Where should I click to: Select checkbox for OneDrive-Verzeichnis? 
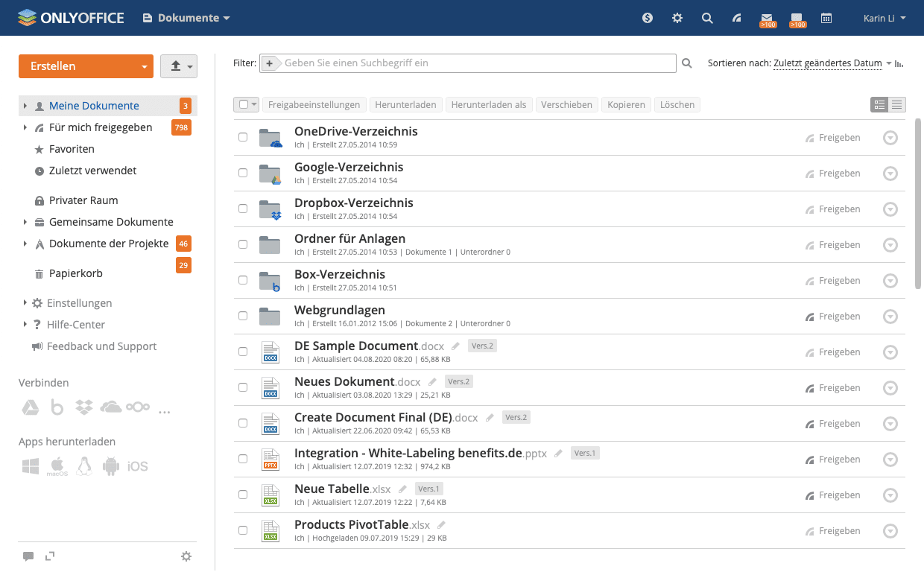(x=243, y=137)
